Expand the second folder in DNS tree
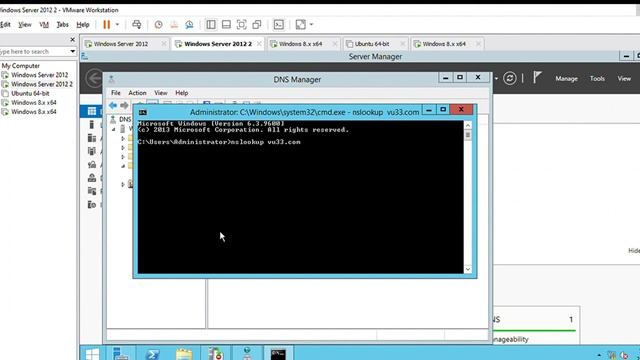 [x=123, y=148]
